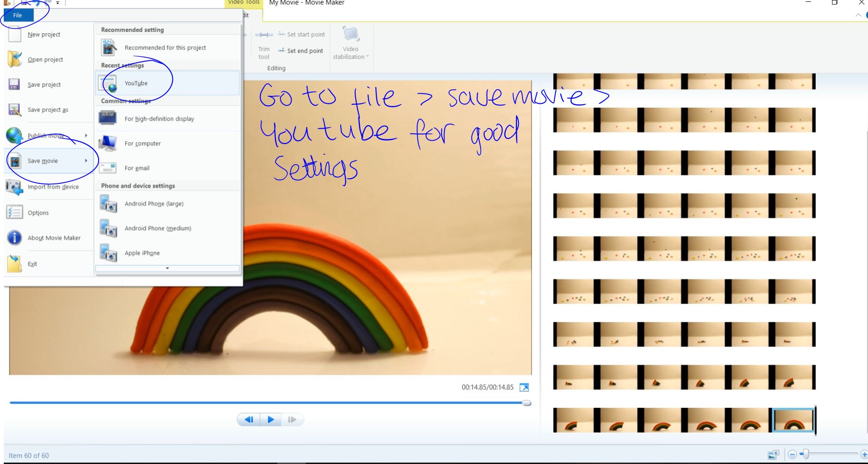
Task: Open the Quick Access Toolbar dropdown arrow
Action: pos(57,3)
